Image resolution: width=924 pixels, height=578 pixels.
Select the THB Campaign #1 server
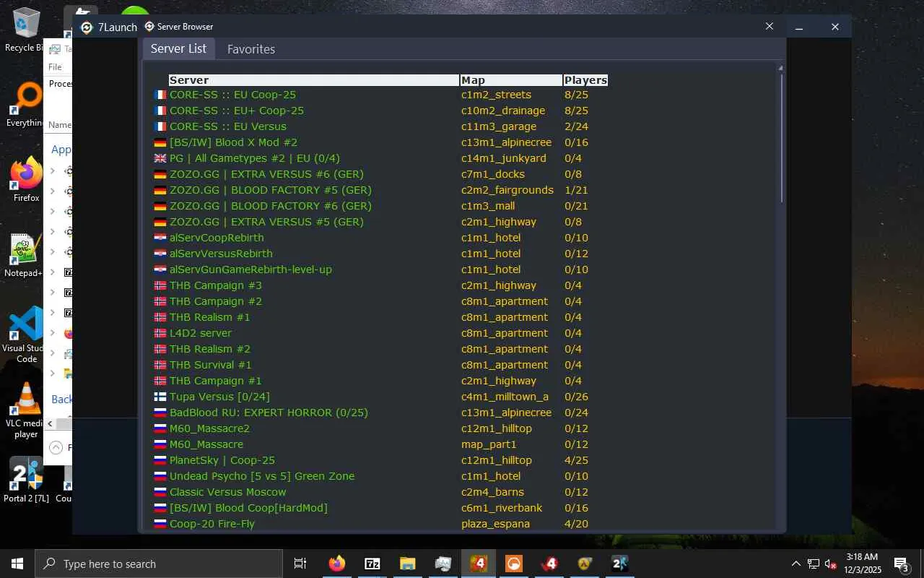(216, 381)
